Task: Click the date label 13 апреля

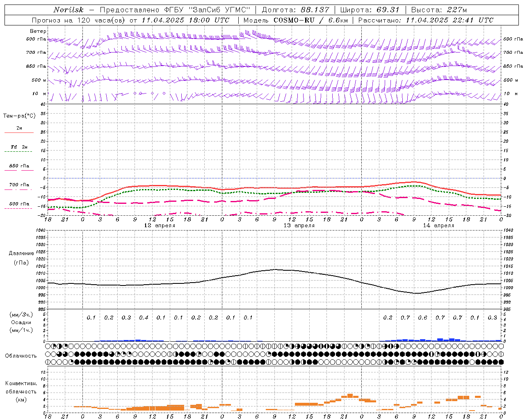Action: tap(299, 226)
